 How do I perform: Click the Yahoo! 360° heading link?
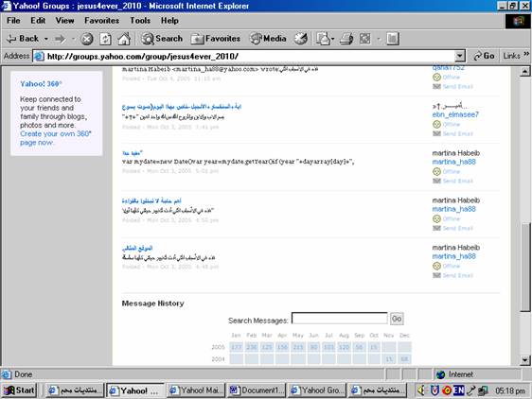pos(41,84)
